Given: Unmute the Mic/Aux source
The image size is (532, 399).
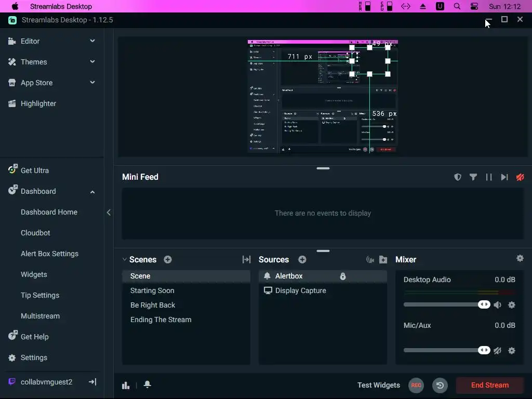Looking at the screenshot, I should tap(497, 351).
